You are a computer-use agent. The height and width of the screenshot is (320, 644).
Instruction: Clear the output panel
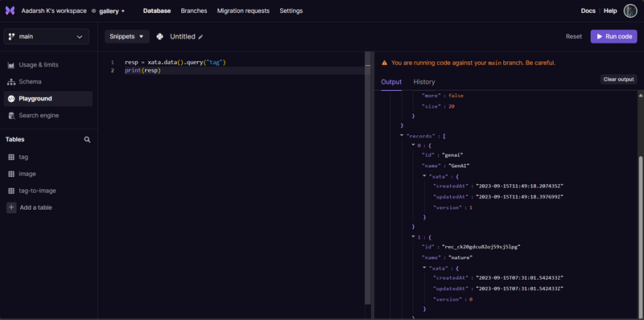(618, 79)
